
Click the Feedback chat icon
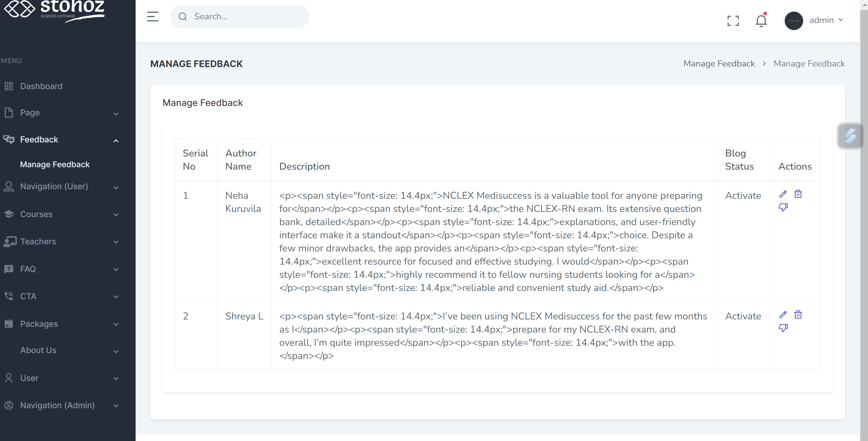[9, 140]
